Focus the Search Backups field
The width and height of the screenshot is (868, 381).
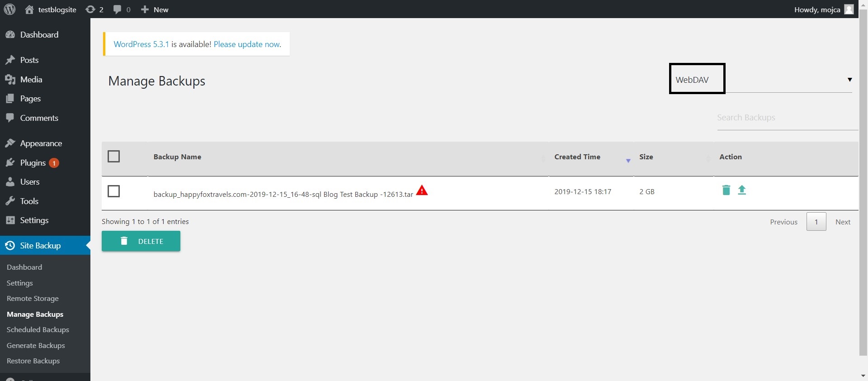(x=787, y=118)
